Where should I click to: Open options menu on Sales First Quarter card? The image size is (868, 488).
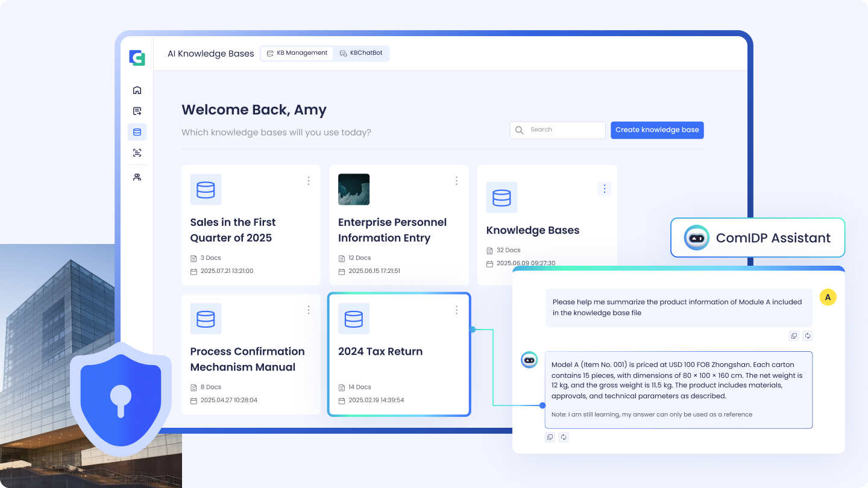point(309,180)
